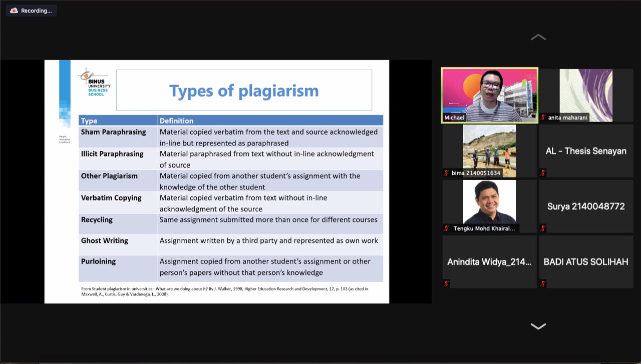Viewport: 641px width, 364px height.
Task: Click muted mic icon on anita maharani tile
Action: [x=543, y=118]
